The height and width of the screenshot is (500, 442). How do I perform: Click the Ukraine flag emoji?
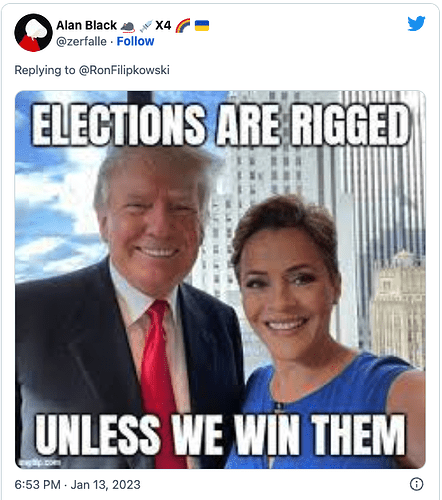[x=202, y=26]
